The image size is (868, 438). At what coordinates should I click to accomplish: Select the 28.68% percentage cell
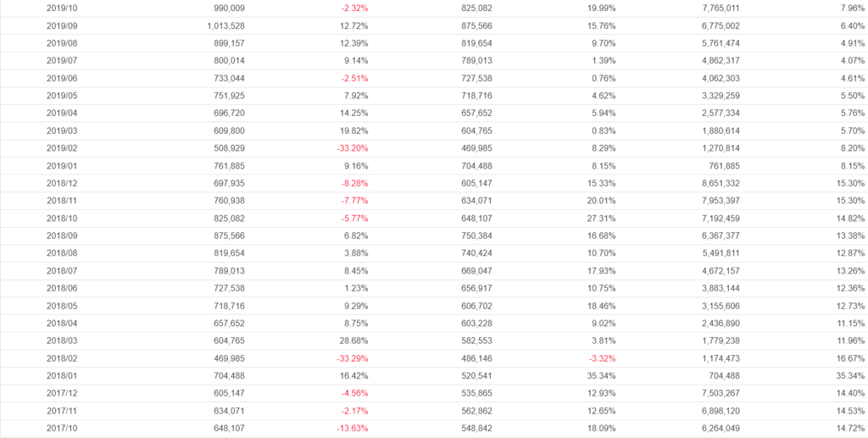pos(353,341)
